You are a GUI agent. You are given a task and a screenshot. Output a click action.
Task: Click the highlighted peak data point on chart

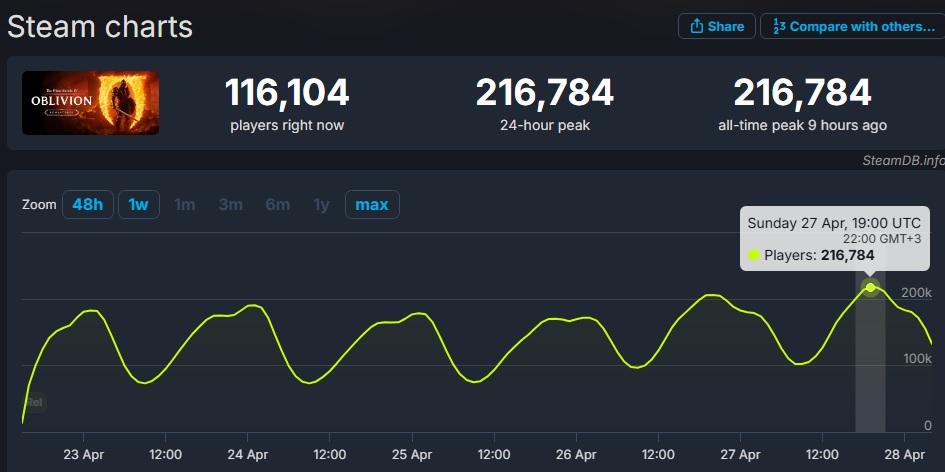pos(870,288)
